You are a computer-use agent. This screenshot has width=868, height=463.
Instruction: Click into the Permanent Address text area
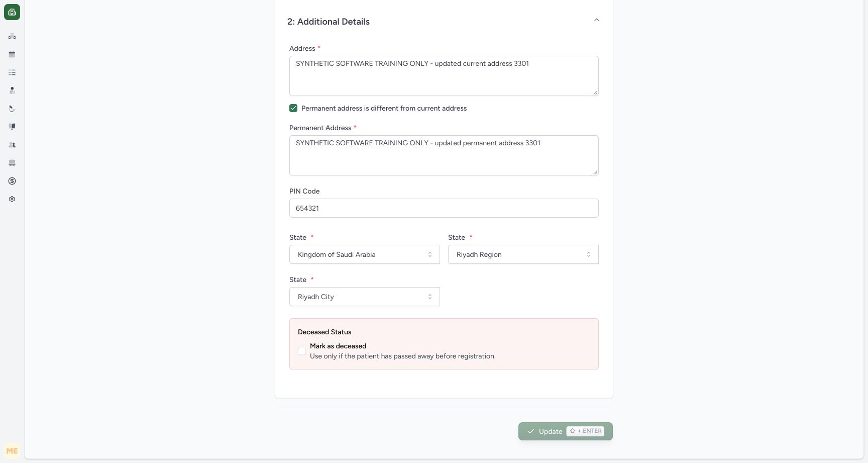tap(444, 155)
